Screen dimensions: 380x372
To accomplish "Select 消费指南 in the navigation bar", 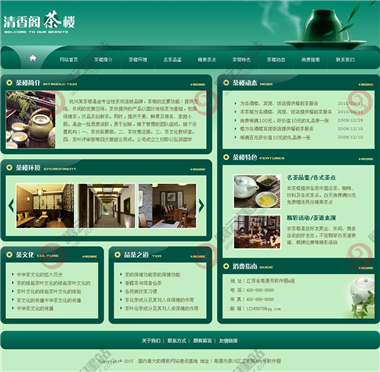I will 310,60.
